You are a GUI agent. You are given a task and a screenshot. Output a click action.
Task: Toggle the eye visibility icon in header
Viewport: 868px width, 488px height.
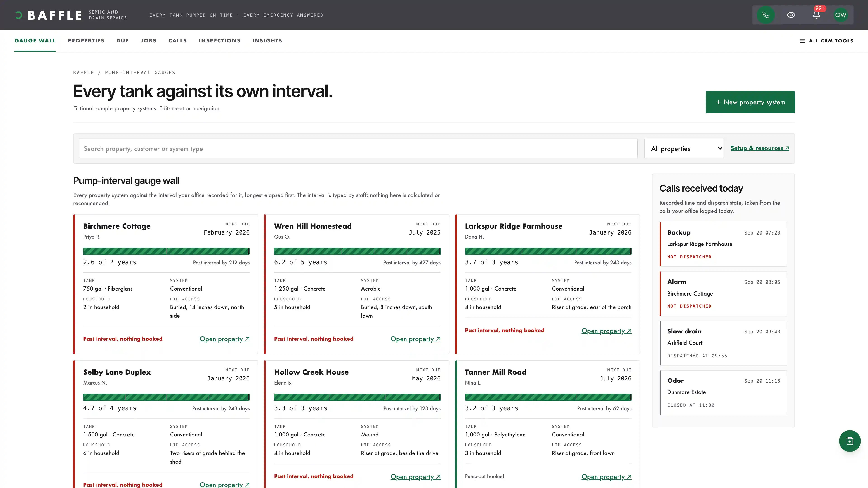coord(791,15)
